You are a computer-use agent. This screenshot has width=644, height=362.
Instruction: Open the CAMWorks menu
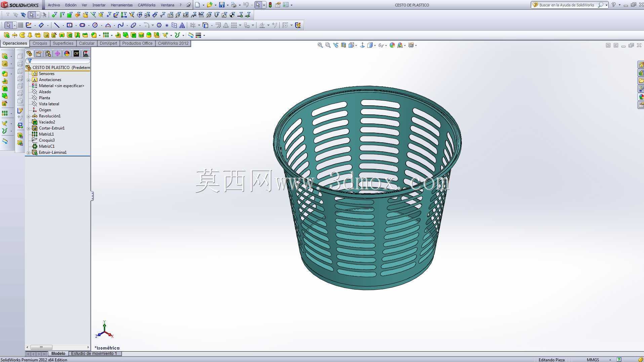pos(147,5)
